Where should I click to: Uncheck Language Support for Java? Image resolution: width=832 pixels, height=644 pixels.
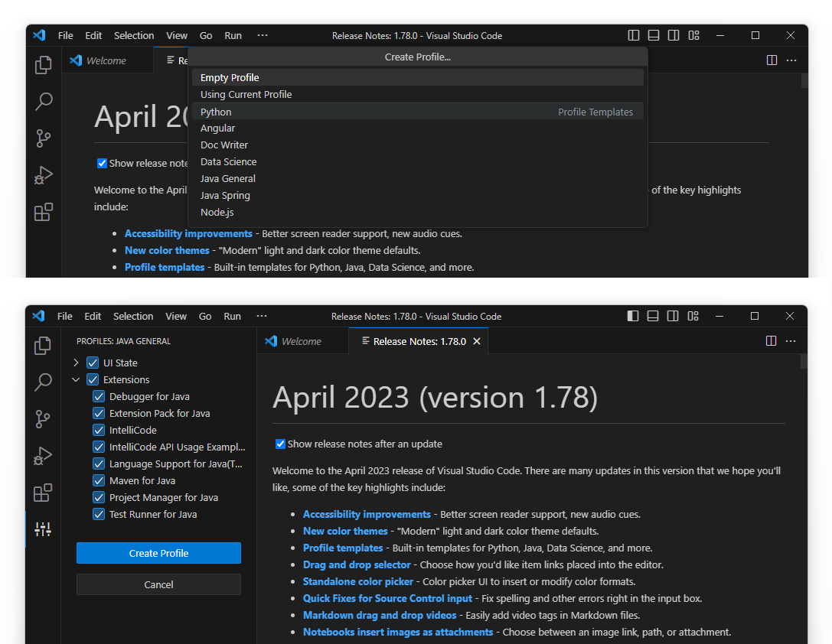(99, 463)
